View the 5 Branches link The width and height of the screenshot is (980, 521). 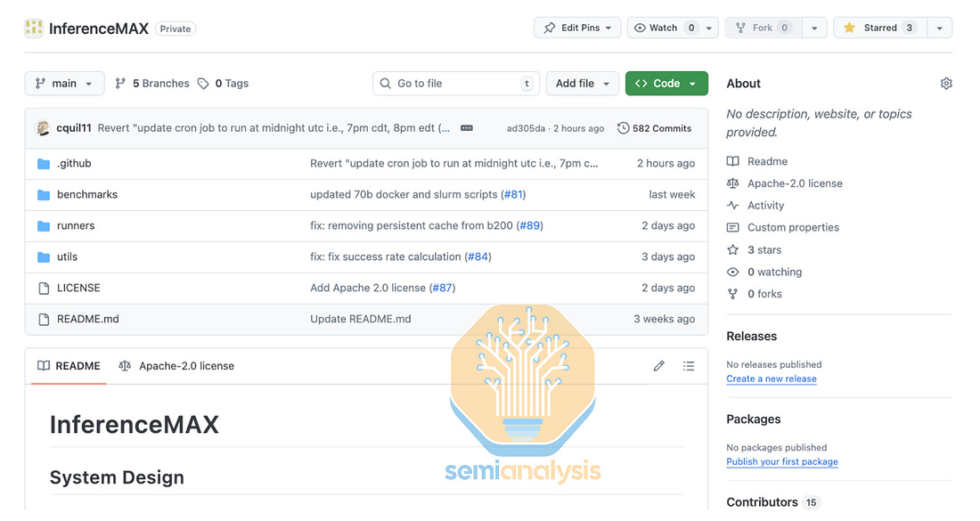(x=151, y=83)
